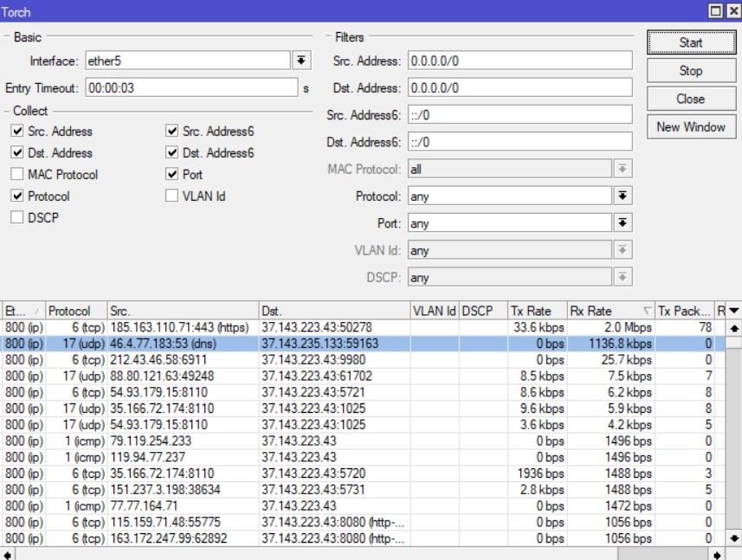Open the table column chooser arrow
The height and width of the screenshot is (560, 742).
click(734, 311)
